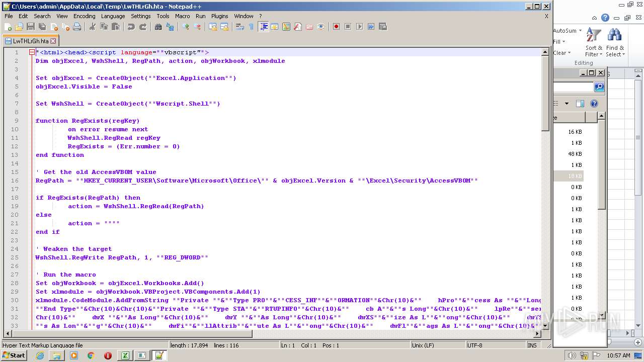
Task: Click the Excel Help question mark icon
Action: (x=605, y=18)
